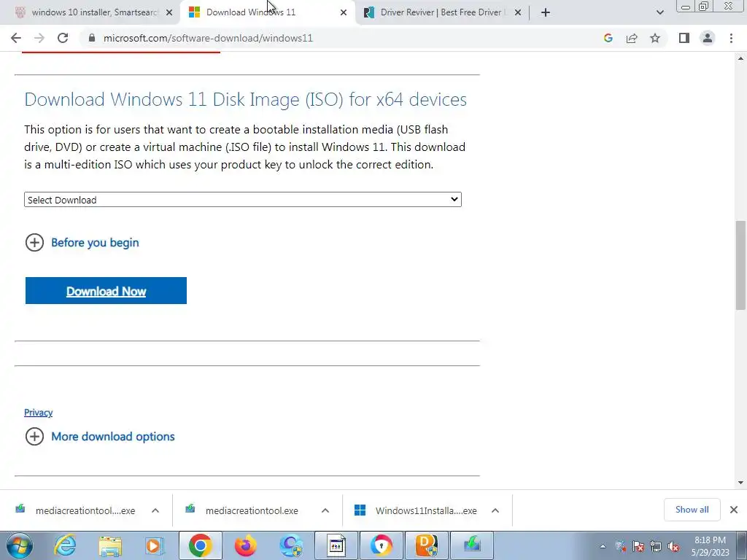Click scrollbar up arrow
747x560 pixels.
740,58
